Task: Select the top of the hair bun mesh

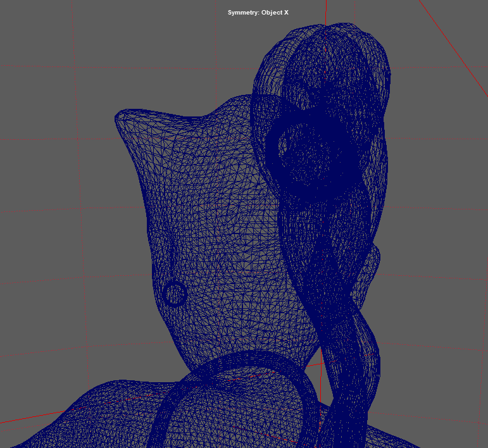Action: click(x=326, y=38)
